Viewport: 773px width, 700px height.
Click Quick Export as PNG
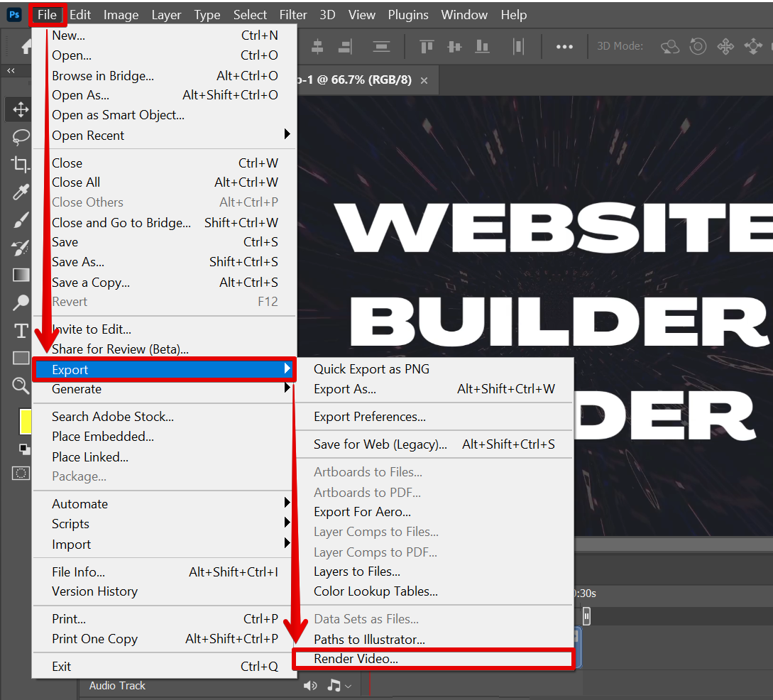[x=372, y=368]
